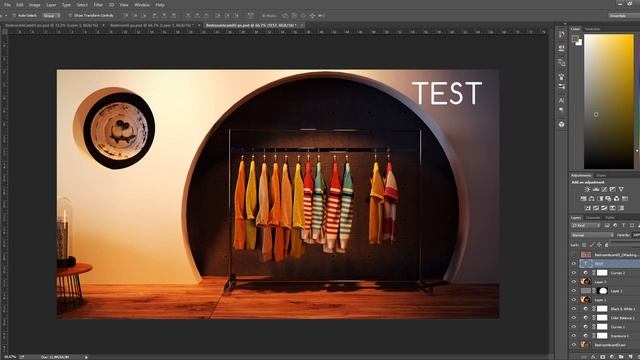Open the collapsed Paragraph panel icon
The width and height of the screenshot is (640, 360).
pyautogui.click(x=562, y=111)
